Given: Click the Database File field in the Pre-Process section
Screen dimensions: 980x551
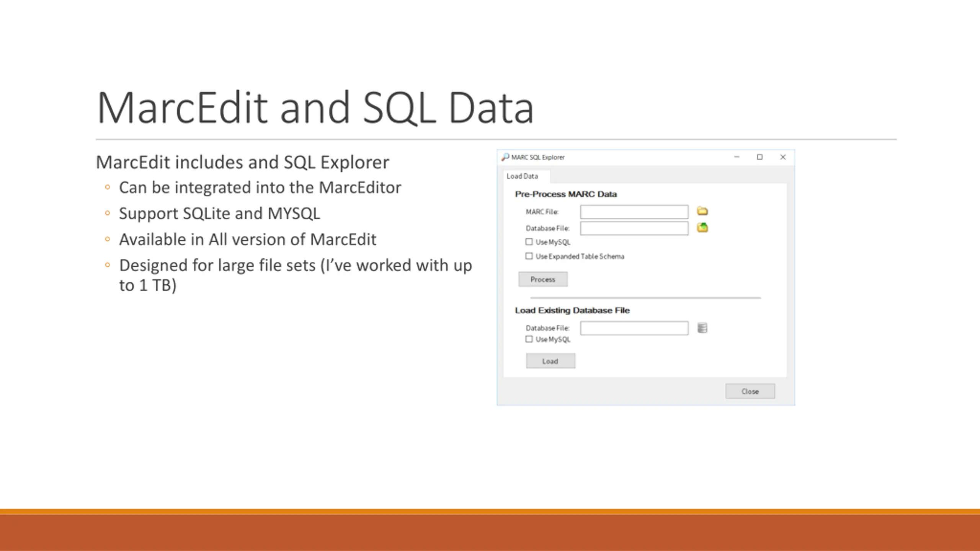Looking at the screenshot, I should coord(634,228).
